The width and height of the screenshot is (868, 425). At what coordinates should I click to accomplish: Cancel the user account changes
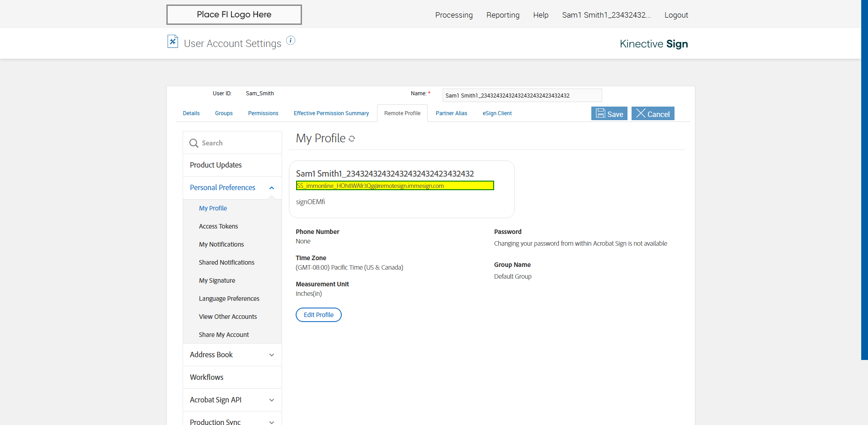(652, 114)
